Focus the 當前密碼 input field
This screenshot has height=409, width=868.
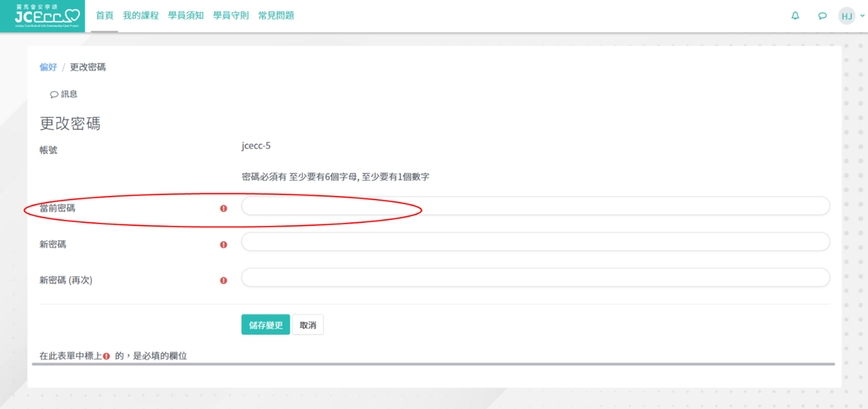coord(535,206)
